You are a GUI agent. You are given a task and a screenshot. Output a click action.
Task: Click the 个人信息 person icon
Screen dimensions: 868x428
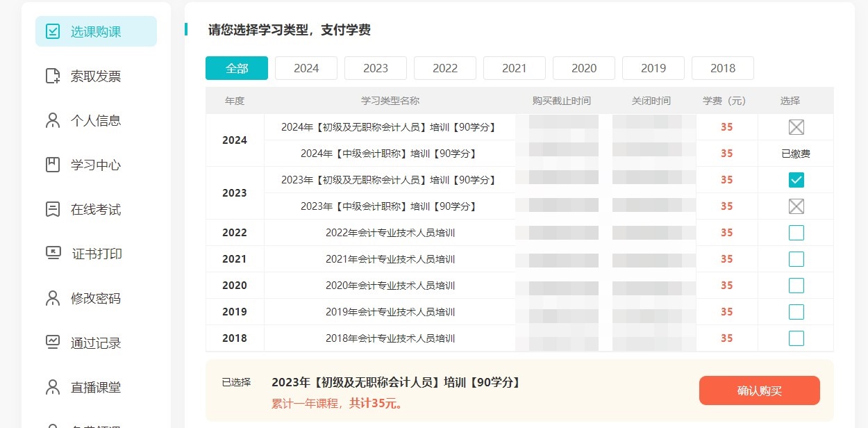click(53, 120)
